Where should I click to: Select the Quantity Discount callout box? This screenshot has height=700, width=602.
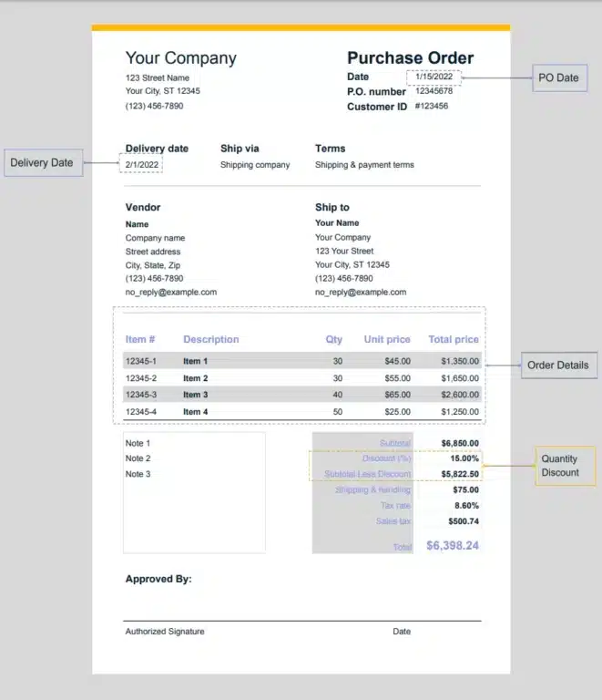point(564,466)
